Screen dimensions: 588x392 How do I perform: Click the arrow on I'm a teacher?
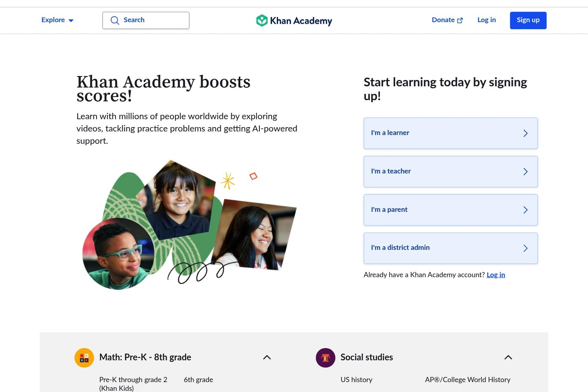[x=525, y=171]
